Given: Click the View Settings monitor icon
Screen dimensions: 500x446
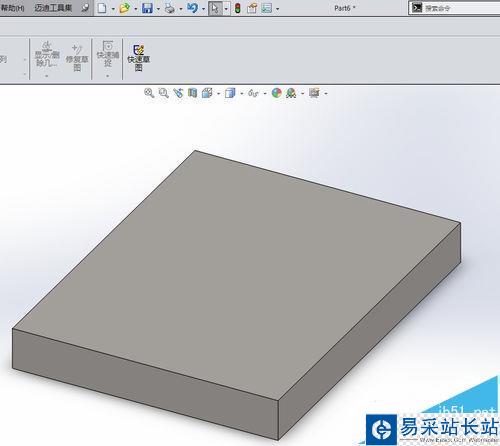Looking at the screenshot, I should [314, 93].
